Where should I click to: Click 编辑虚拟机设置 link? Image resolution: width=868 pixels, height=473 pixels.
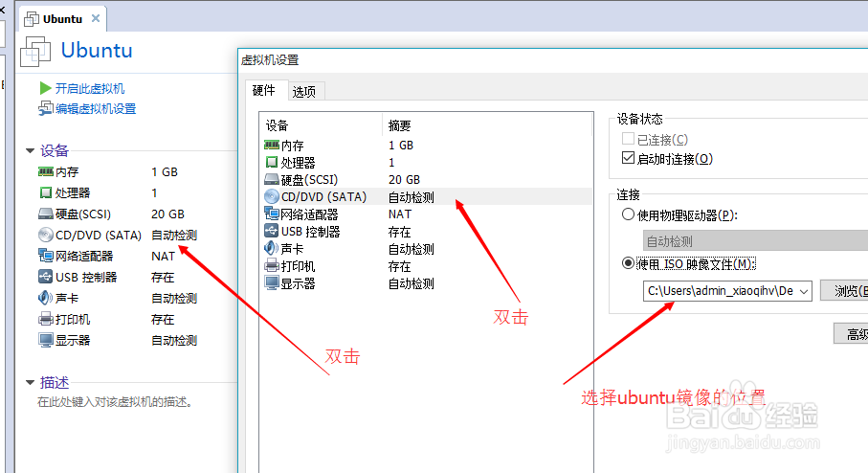(x=96, y=108)
